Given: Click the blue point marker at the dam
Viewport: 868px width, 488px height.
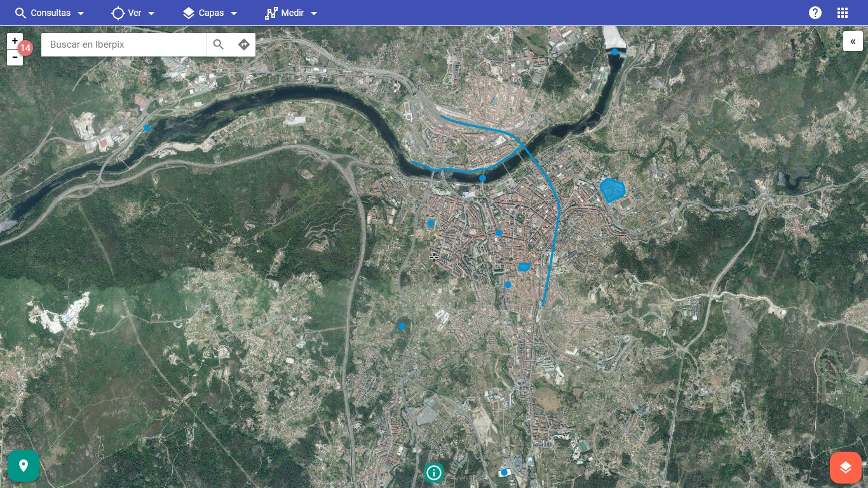Looking at the screenshot, I should (615, 51).
